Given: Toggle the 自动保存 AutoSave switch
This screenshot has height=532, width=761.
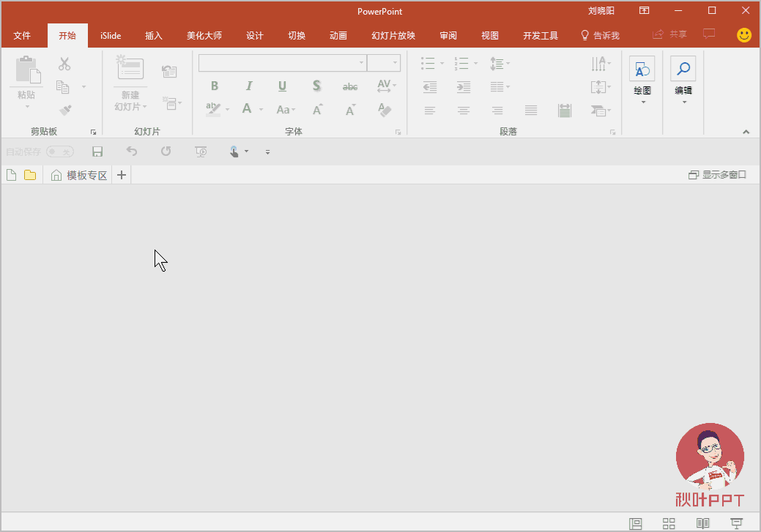Looking at the screenshot, I should (59, 151).
